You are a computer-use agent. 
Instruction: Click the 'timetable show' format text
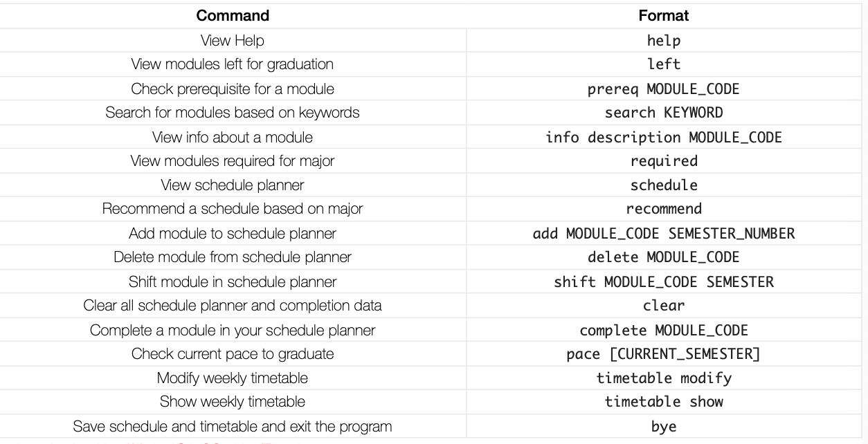pyautogui.click(x=664, y=402)
